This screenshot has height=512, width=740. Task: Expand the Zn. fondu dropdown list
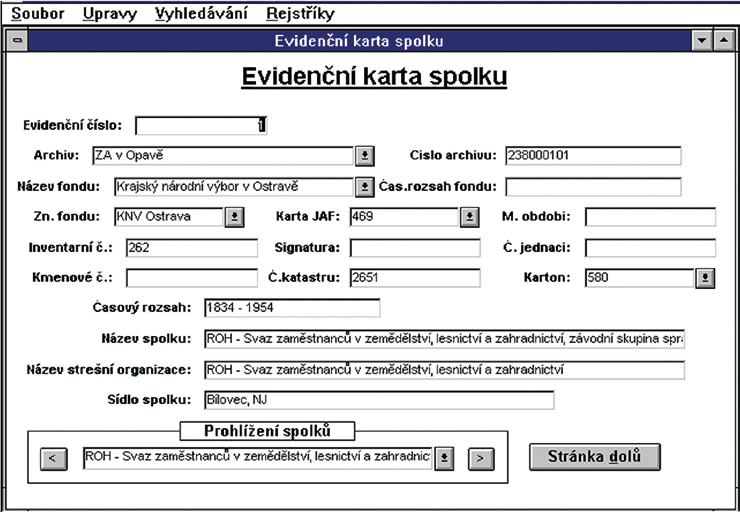tap(235, 217)
